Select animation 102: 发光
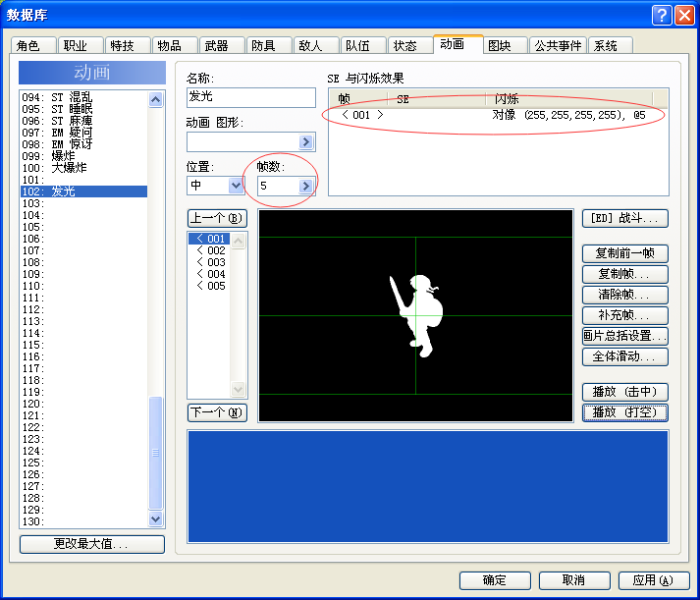 83,191
